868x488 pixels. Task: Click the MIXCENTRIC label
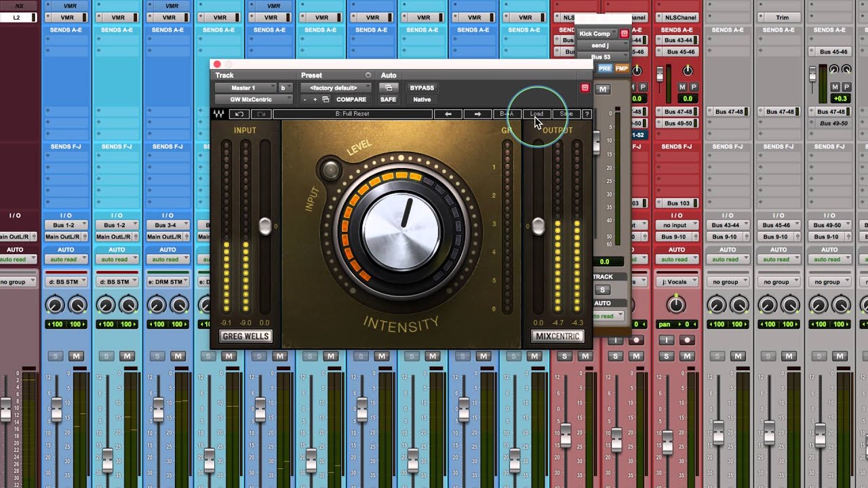click(x=557, y=336)
